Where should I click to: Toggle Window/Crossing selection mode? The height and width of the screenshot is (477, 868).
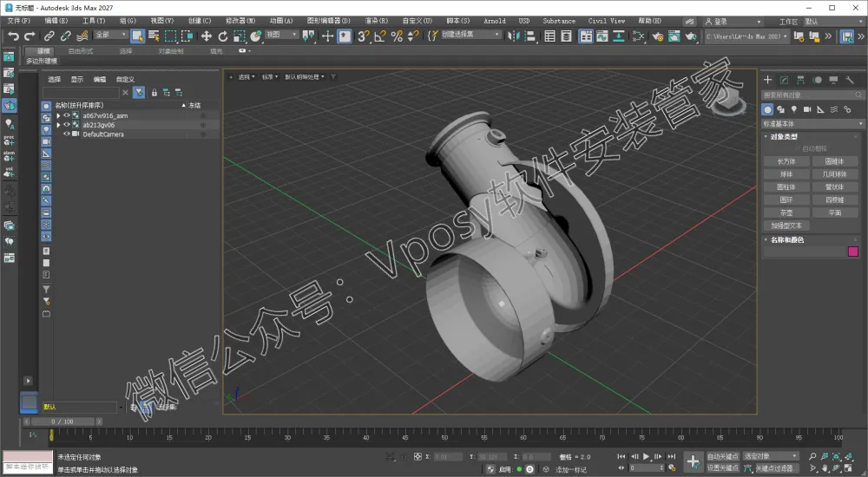pyautogui.click(x=187, y=36)
